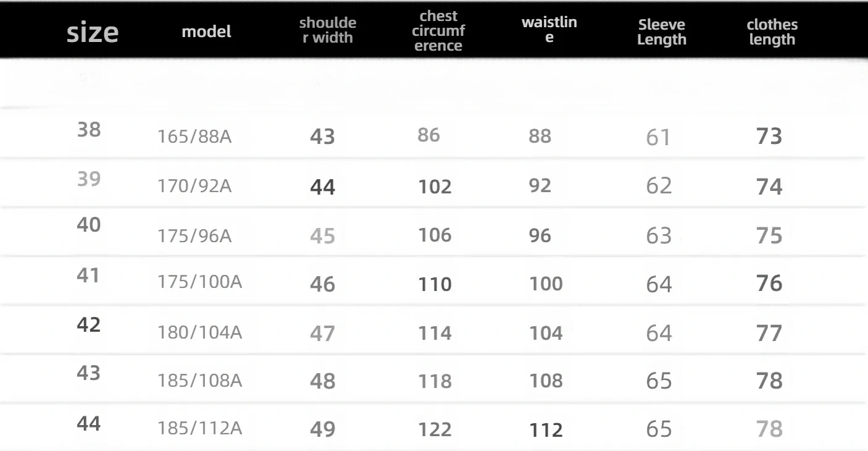Select chest circumference value 122

click(x=435, y=429)
